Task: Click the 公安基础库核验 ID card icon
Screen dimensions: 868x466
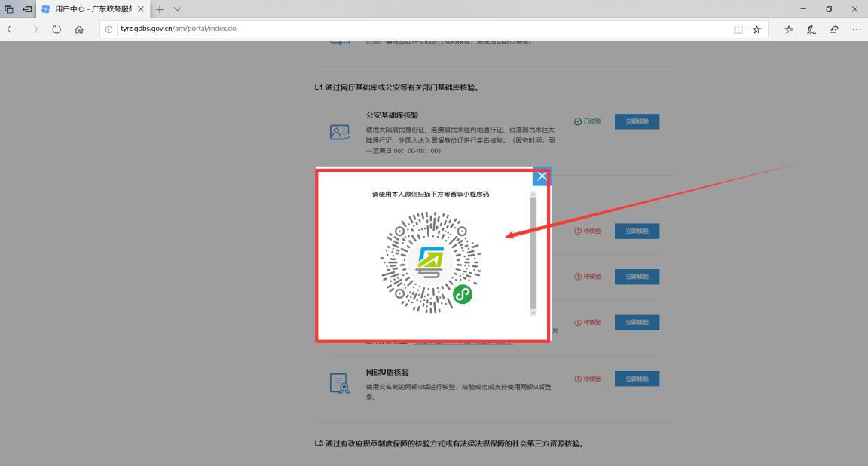Action: click(340, 133)
